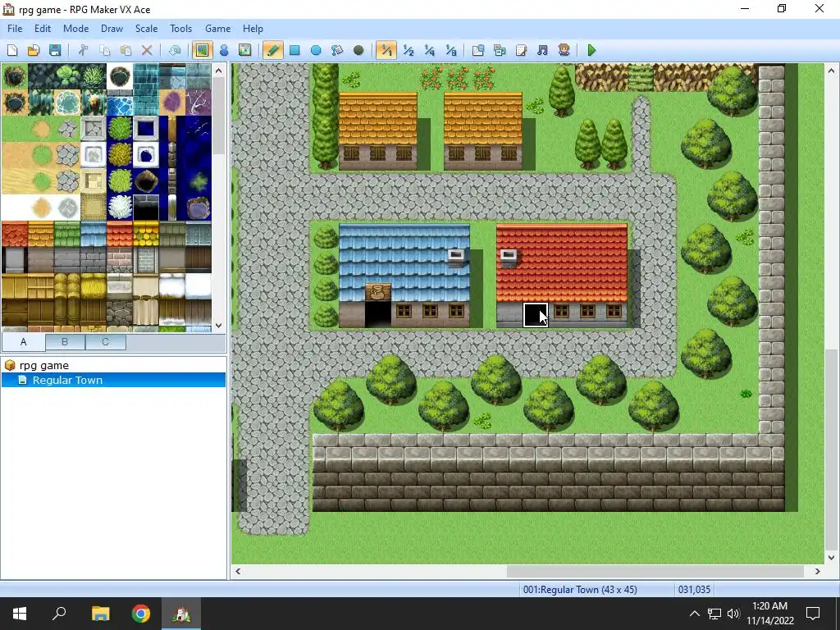Click status bar map name 001:Regular Town
840x630 pixels.
tap(580, 590)
